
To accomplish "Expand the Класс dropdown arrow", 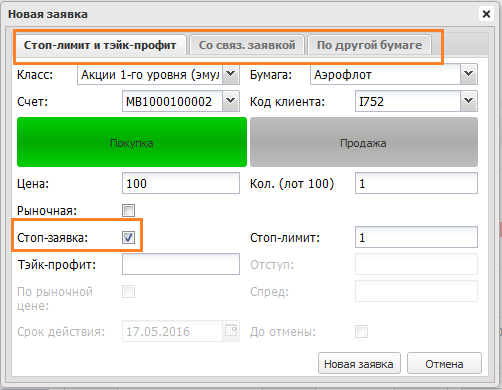I will pyautogui.click(x=231, y=74).
